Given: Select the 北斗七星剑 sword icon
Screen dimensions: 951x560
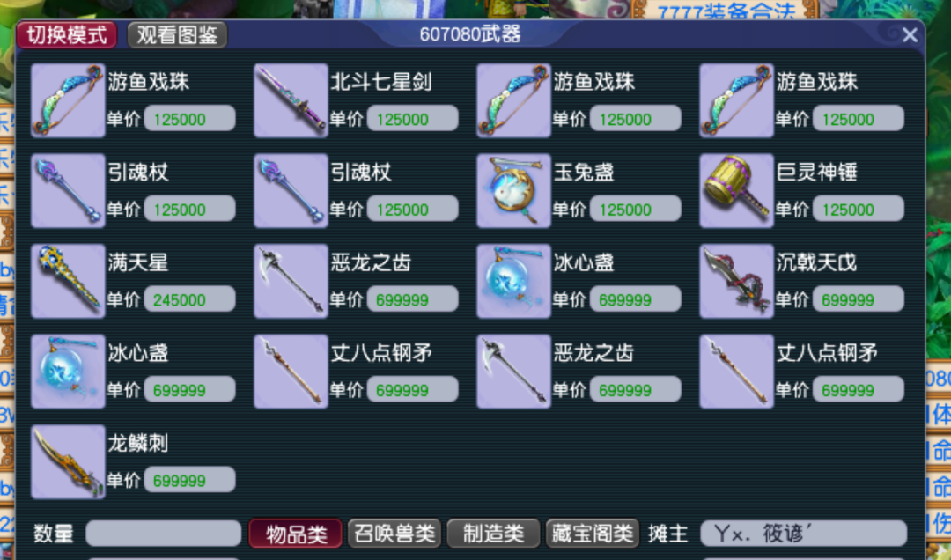Looking at the screenshot, I should coord(291,100).
